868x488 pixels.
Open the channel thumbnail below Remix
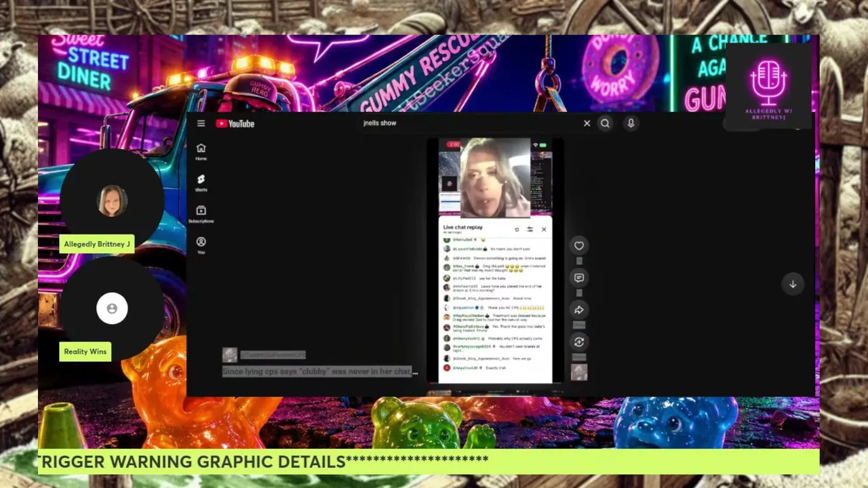pyautogui.click(x=579, y=372)
